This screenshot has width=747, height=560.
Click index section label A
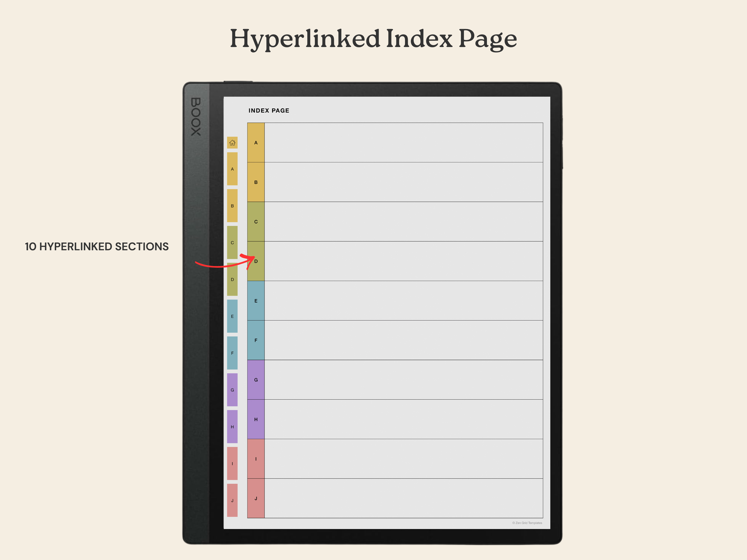[256, 142]
